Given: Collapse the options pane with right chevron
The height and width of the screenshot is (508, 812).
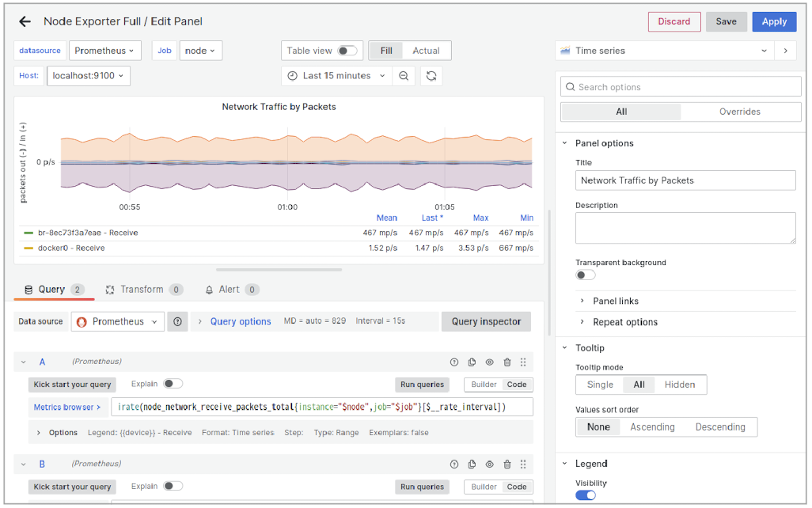Looking at the screenshot, I should point(786,51).
